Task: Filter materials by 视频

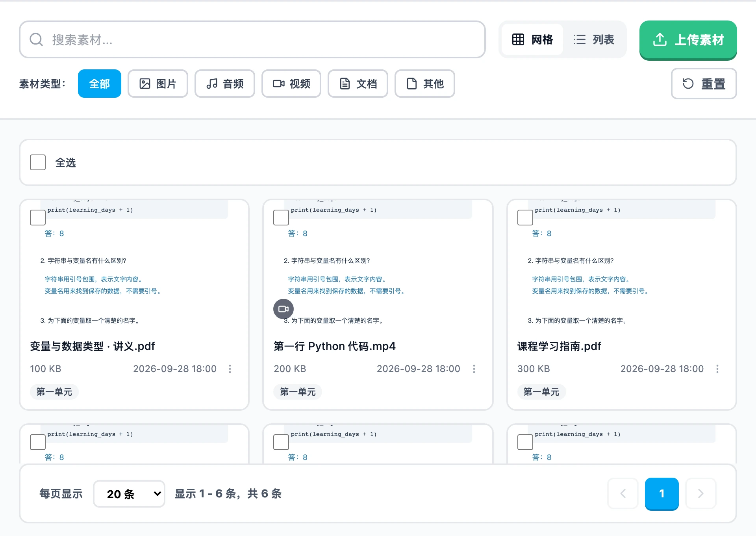Action: point(291,84)
